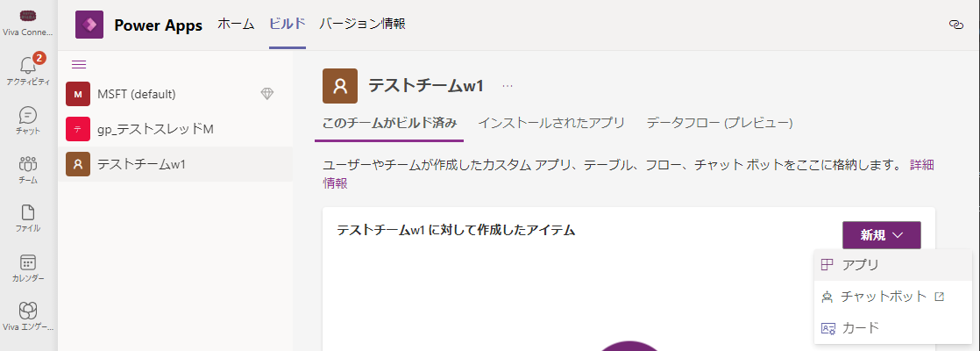The image size is (980, 351).
Task: Click the gp_テストスレッドM team avatar
Action: click(x=78, y=129)
